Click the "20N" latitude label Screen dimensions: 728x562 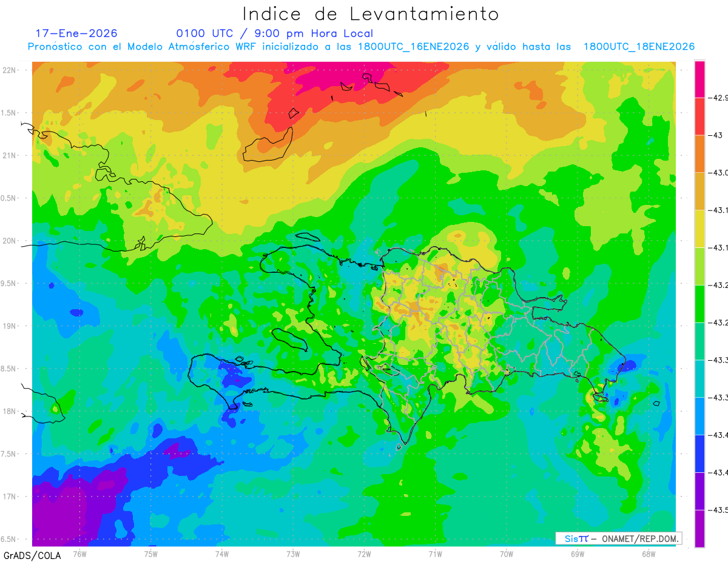(10, 241)
